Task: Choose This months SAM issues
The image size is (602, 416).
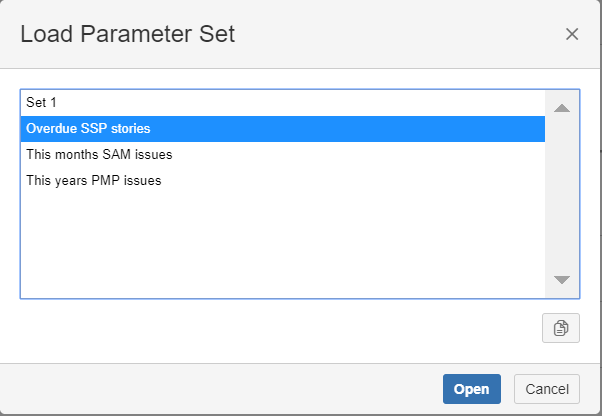Action: (x=99, y=155)
